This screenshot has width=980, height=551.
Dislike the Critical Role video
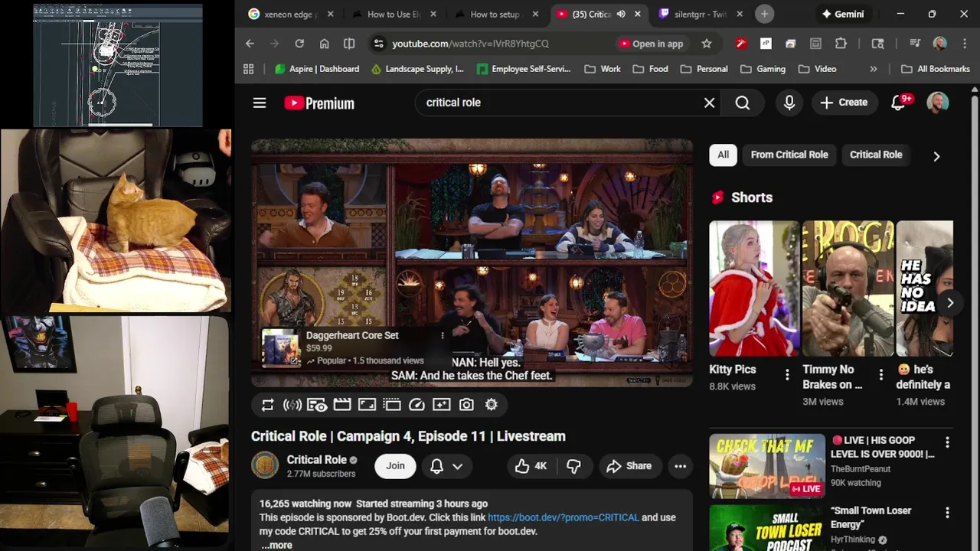tap(573, 466)
